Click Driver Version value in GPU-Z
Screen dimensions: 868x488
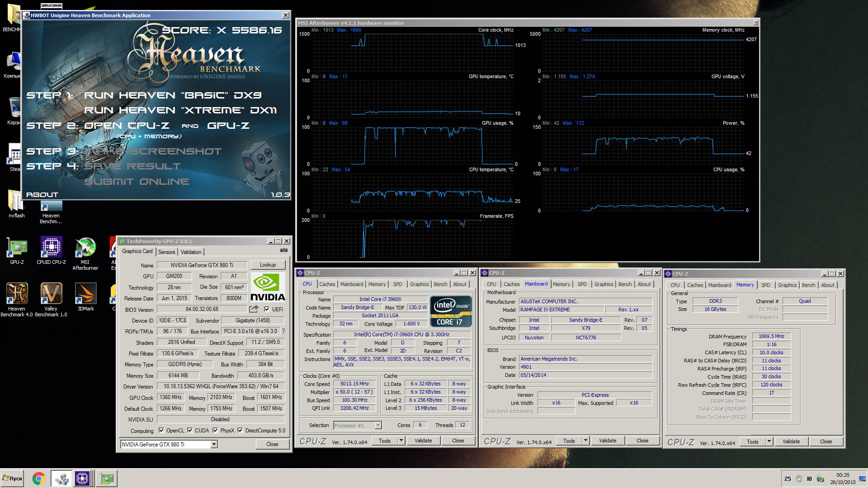221,386
